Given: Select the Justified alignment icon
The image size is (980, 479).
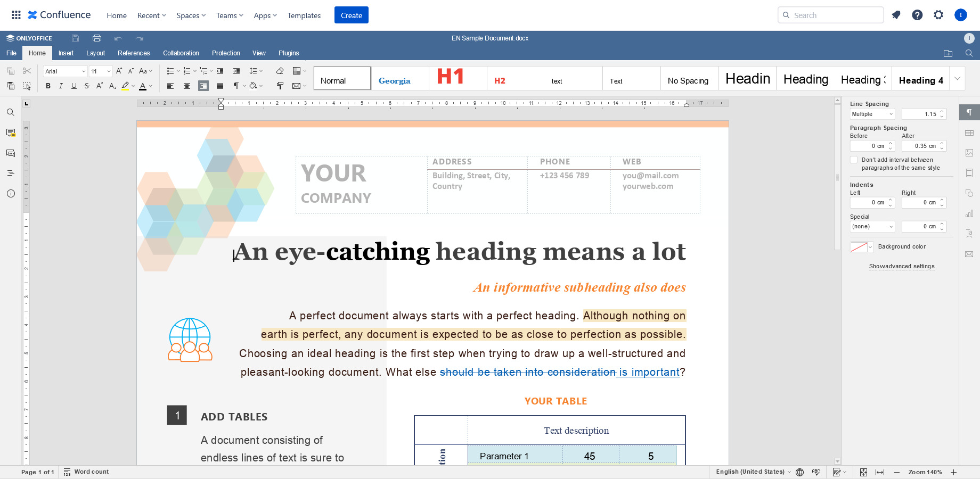Looking at the screenshot, I should 220,86.
